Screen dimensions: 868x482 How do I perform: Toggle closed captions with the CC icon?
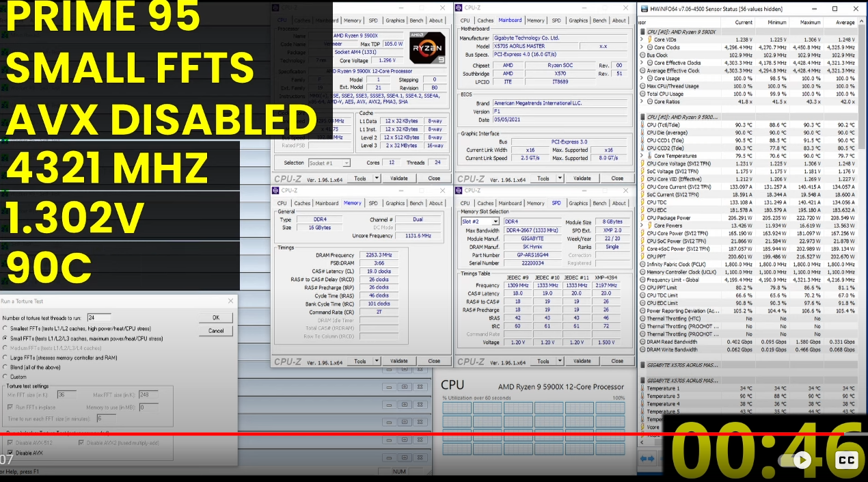[847, 460]
